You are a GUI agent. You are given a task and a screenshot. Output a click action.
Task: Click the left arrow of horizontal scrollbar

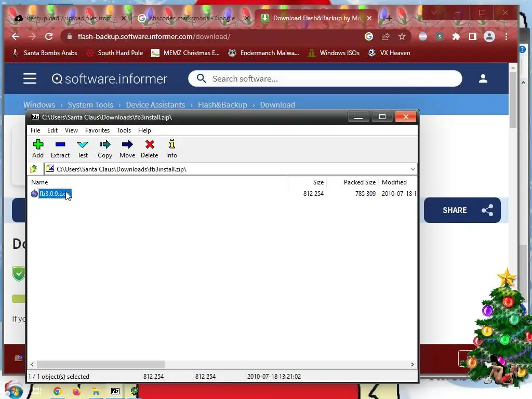tap(32, 364)
